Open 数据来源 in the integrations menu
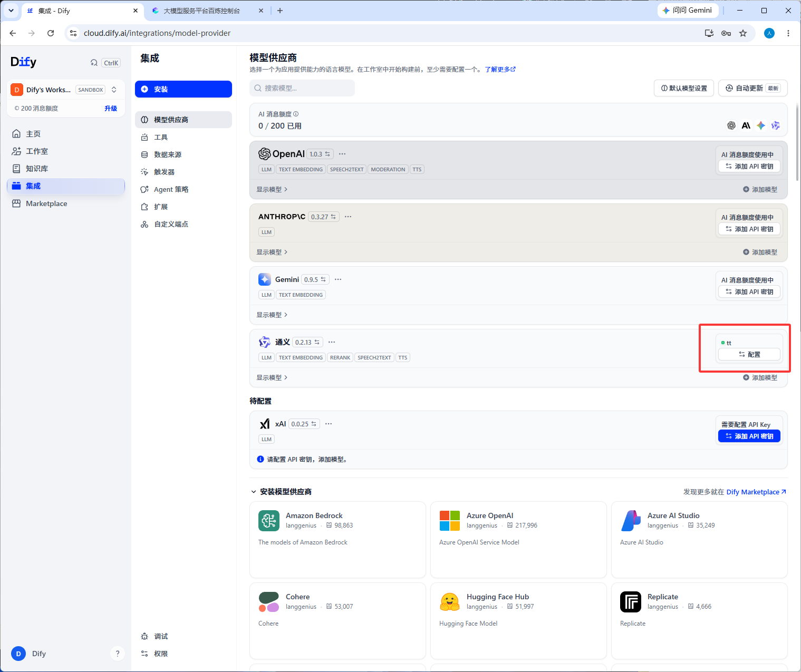Image resolution: width=801 pixels, height=672 pixels. pyautogui.click(x=184, y=154)
